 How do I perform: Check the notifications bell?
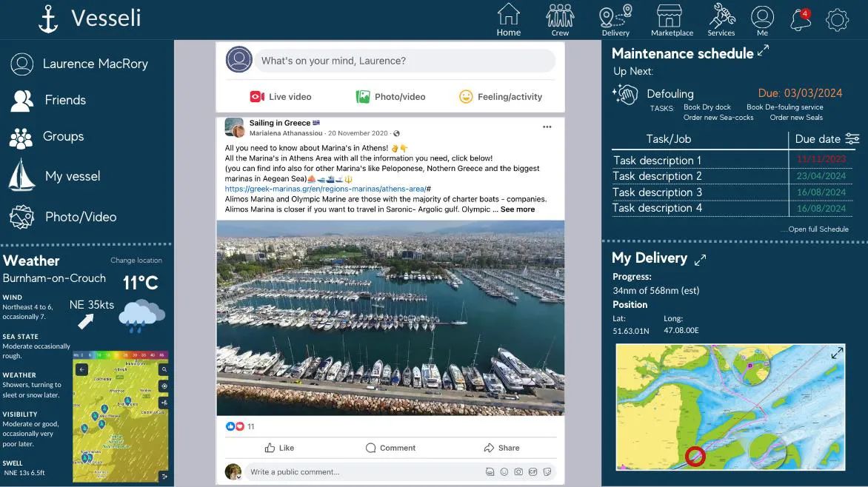point(801,19)
